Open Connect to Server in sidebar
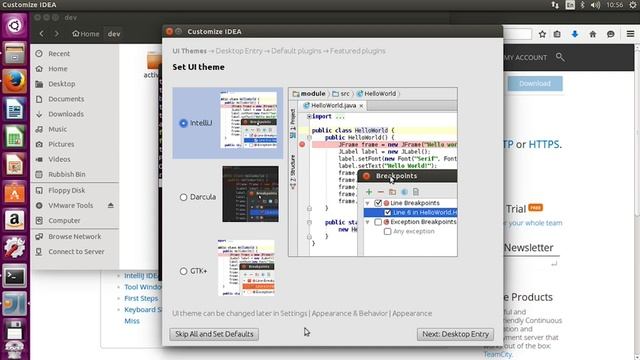Image resolution: width=640 pixels, height=360 pixels. (x=75, y=251)
